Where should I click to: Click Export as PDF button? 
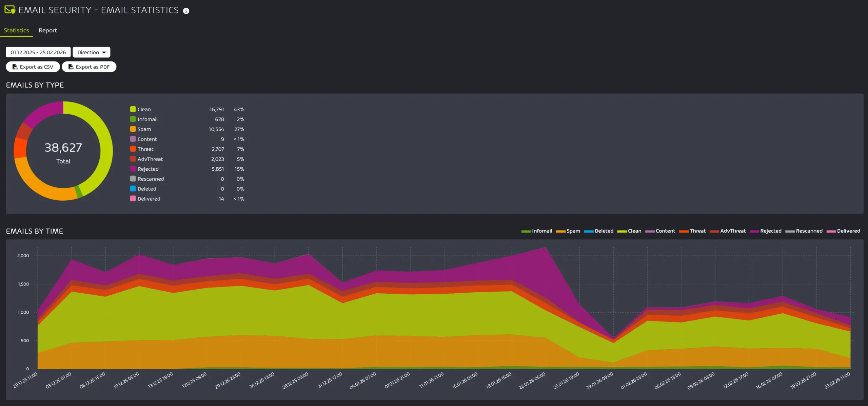(x=89, y=67)
